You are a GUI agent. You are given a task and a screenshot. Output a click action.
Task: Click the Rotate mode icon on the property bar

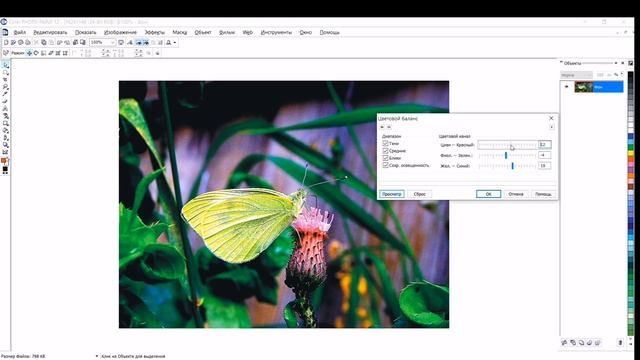coord(36,53)
